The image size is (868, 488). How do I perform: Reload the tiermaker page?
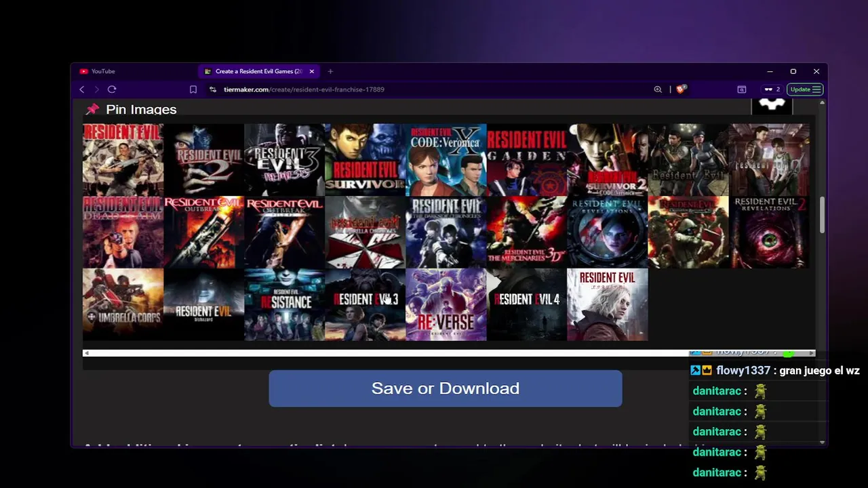tap(112, 89)
